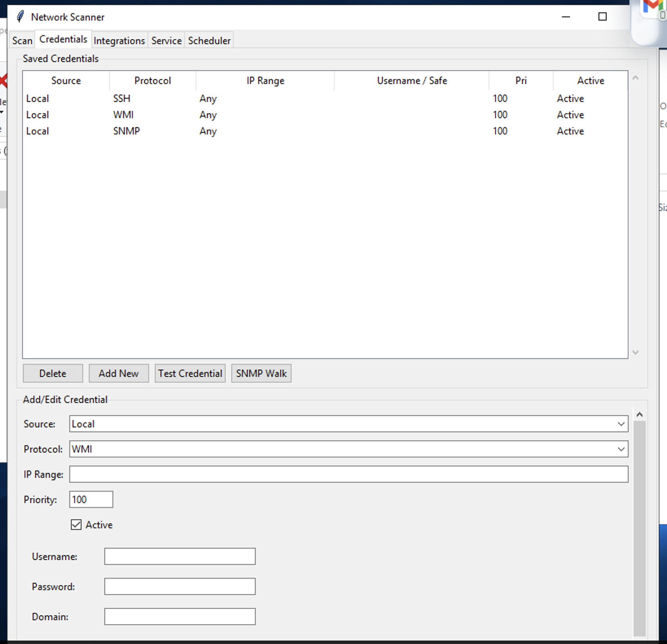Click the IP Range input field

point(348,474)
